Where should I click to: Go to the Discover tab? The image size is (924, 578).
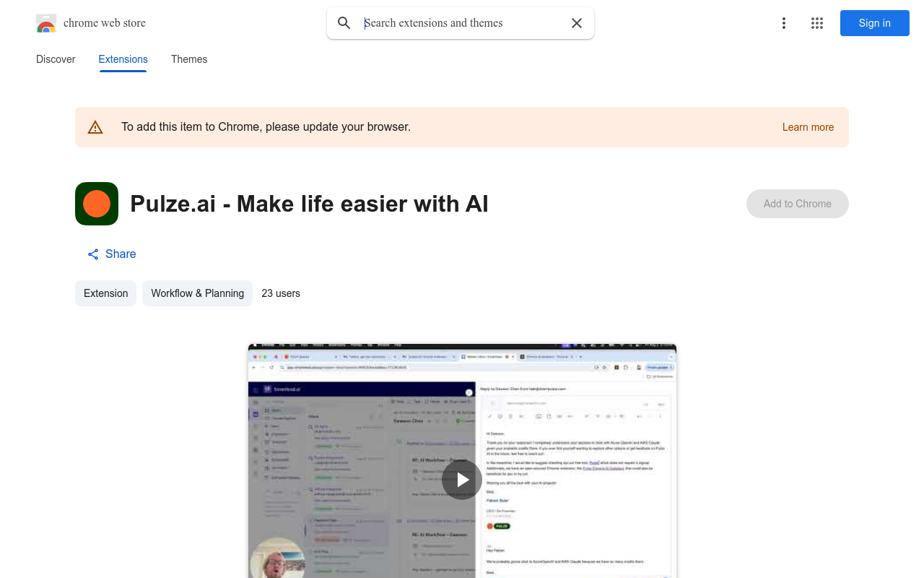pyautogui.click(x=56, y=59)
